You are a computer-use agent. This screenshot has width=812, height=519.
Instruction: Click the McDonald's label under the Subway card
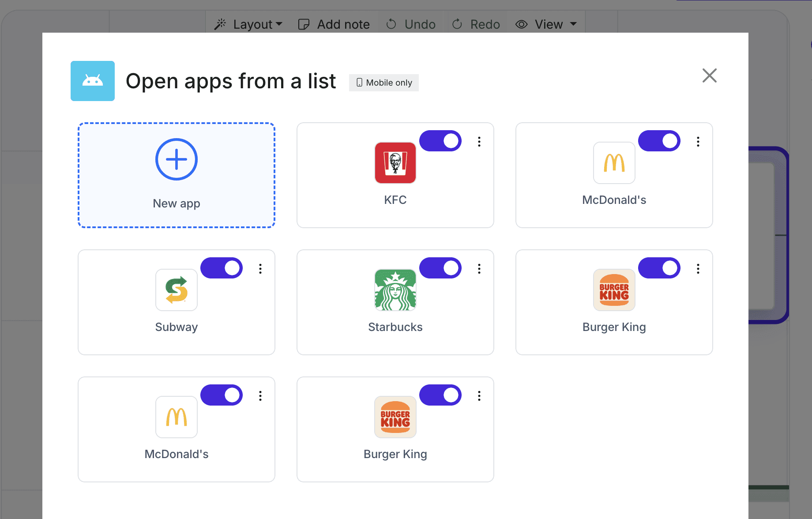[177, 454]
